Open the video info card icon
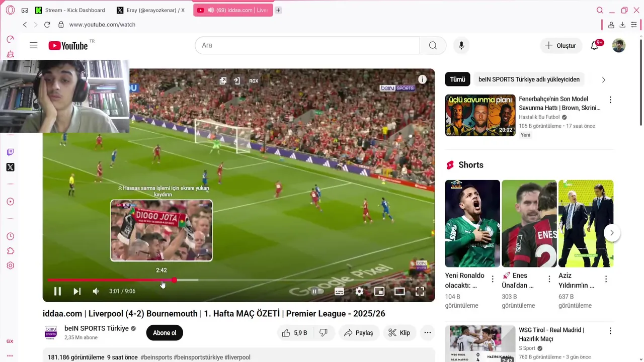The width and height of the screenshot is (644, 362). (x=423, y=79)
